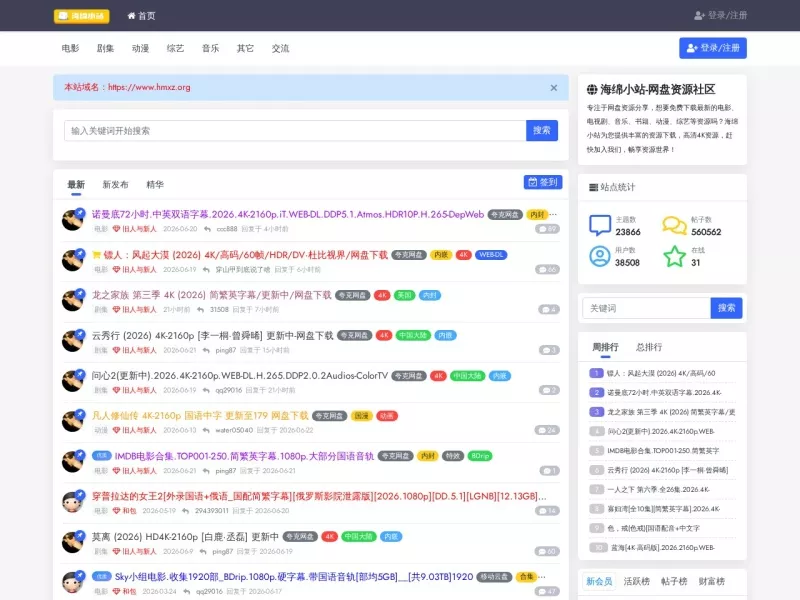Click the 美国 tag on 龙之家族 post
Screen dimensions: 800x600
(404, 295)
